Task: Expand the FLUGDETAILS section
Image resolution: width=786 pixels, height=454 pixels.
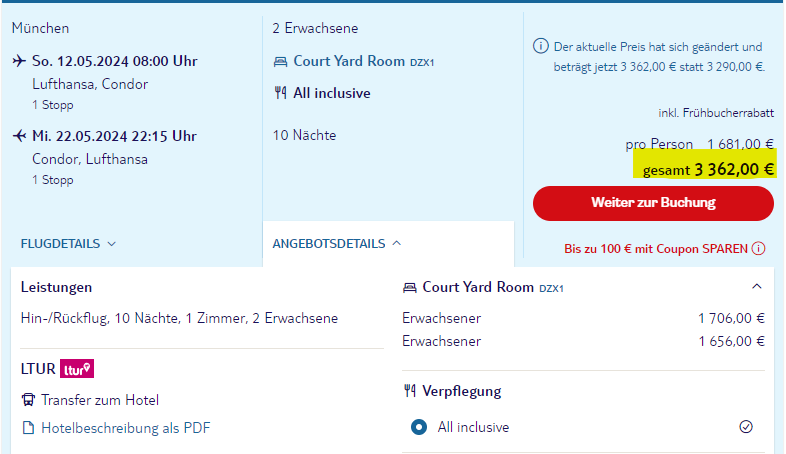Action: [68, 244]
